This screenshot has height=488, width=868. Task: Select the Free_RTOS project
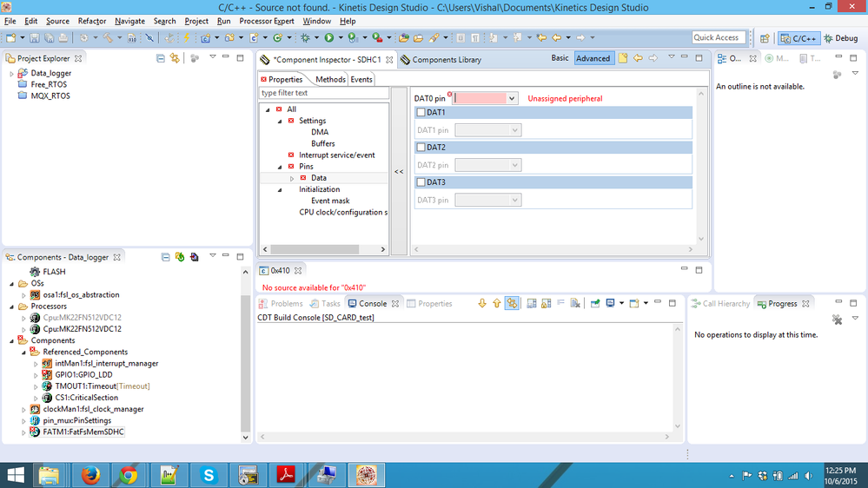[x=49, y=84]
